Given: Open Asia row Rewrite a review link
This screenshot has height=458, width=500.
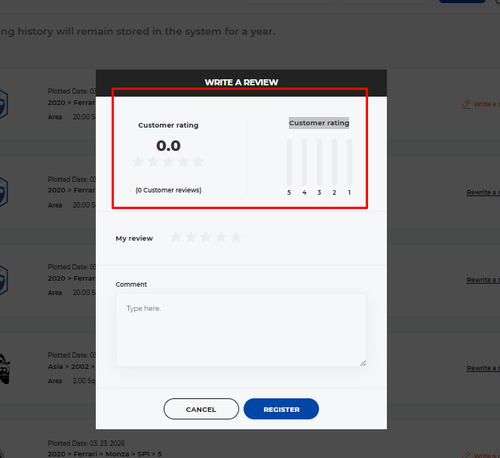Looking at the screenshot, I should [x=483, y=368].
